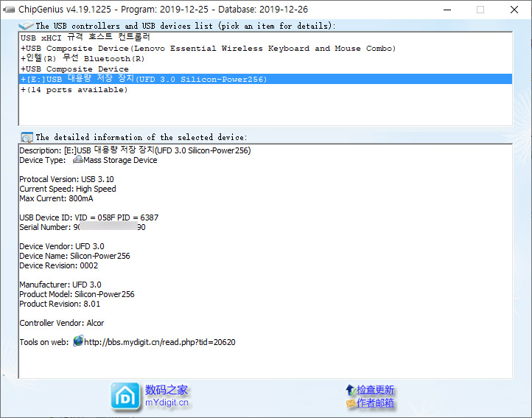Select the [E:] UFD 3.0 Silicon-Power256 row

click(x=265, y=79)
